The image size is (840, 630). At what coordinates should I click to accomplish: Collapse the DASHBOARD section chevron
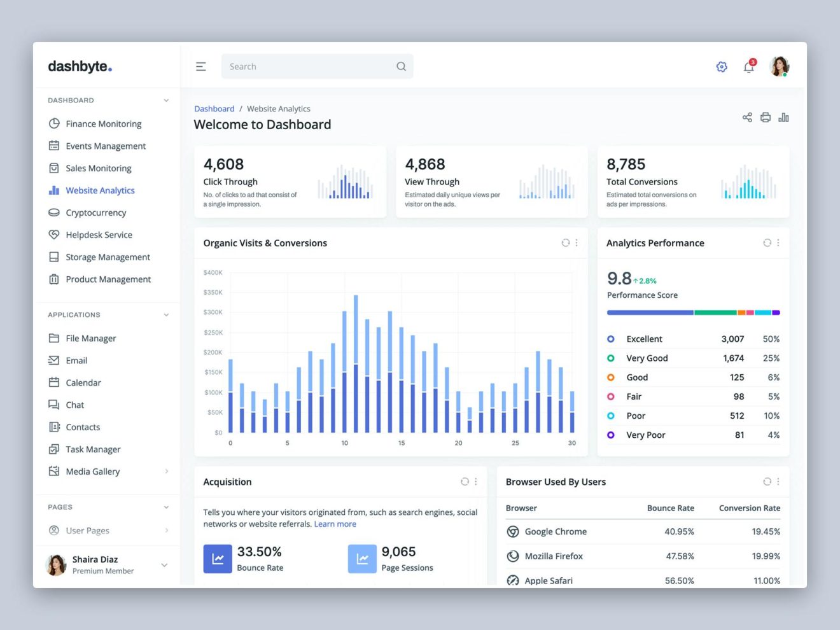(x=166, y=100)
